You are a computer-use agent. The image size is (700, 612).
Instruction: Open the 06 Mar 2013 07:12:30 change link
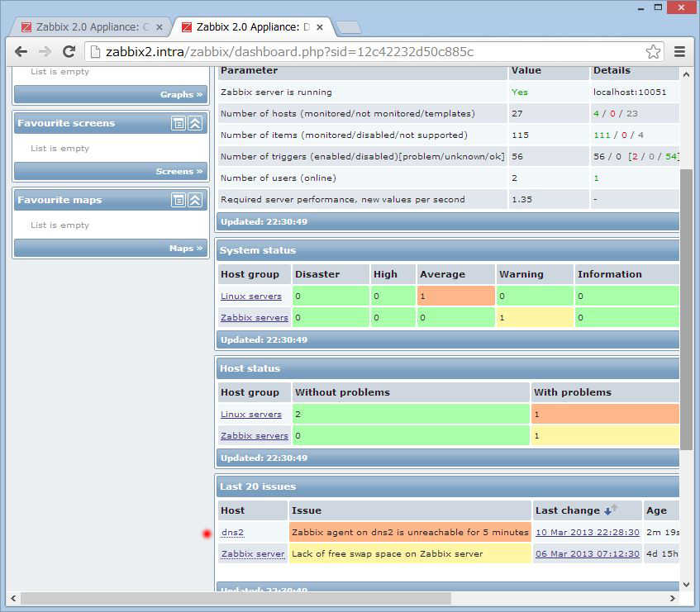(x=587, y=553)
